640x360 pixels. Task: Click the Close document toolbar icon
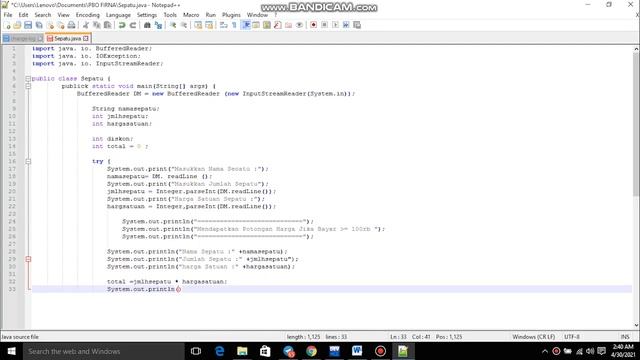coord(50,25)
